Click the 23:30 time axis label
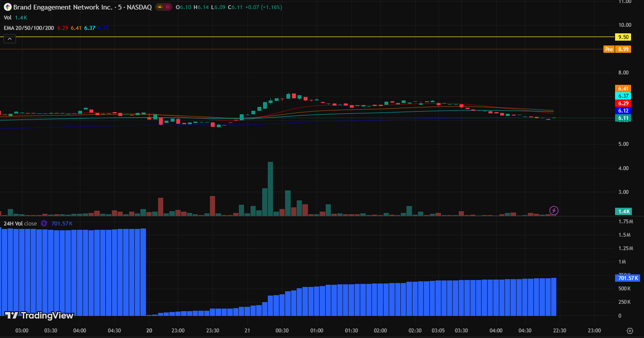Screen dimensions: 644x338 (x=213, y=330)
